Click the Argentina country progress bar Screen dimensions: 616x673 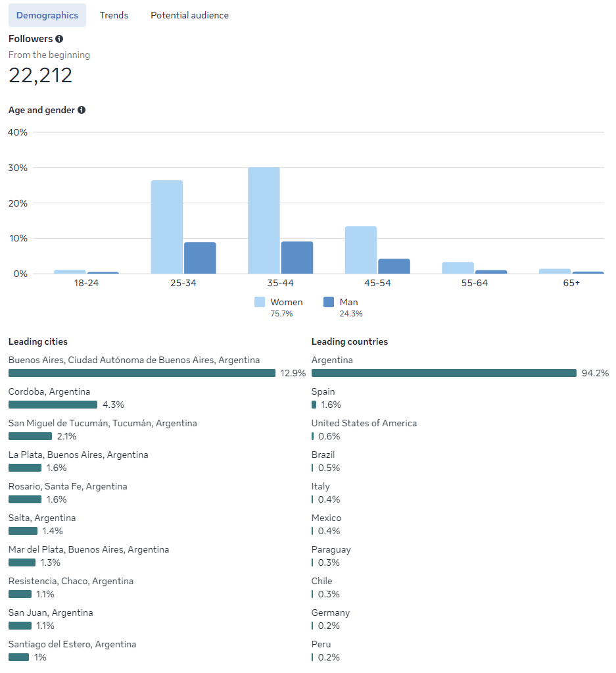click(x=444, y=373)
